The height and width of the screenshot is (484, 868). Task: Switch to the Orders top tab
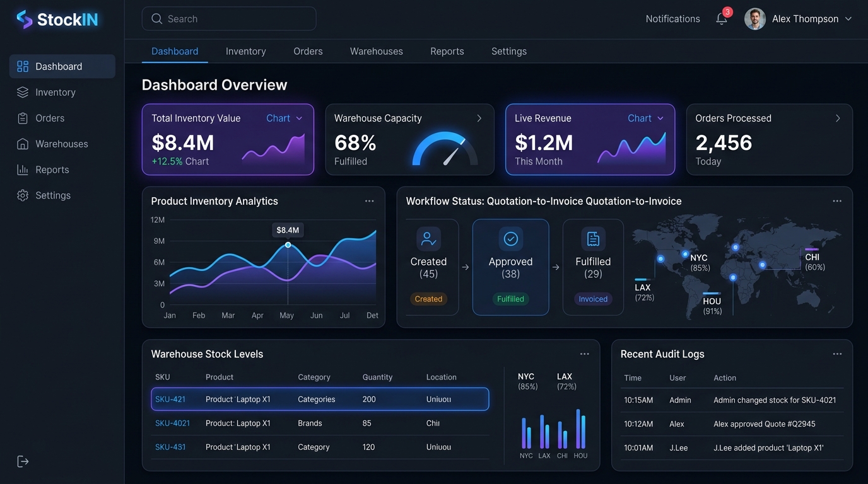coord(308,52)
